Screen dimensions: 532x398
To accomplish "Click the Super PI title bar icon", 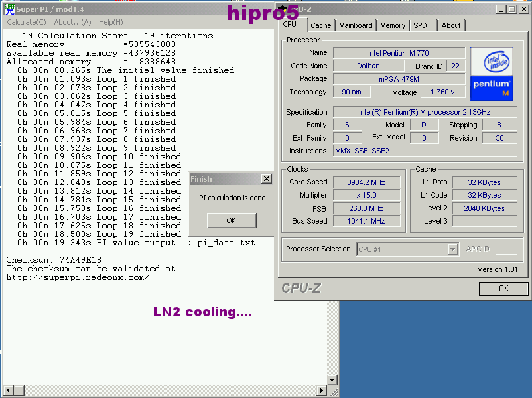I will pyautogui.click(x=9, y=9).
